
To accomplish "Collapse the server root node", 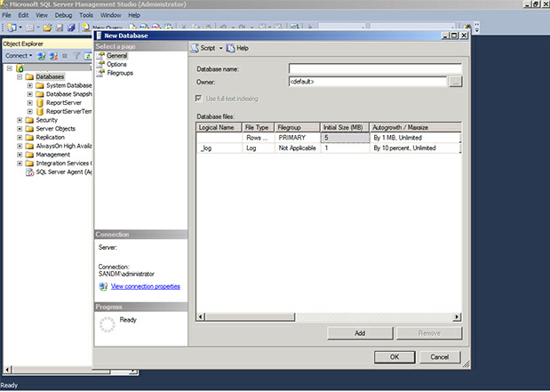I will [x=10, y=68].
